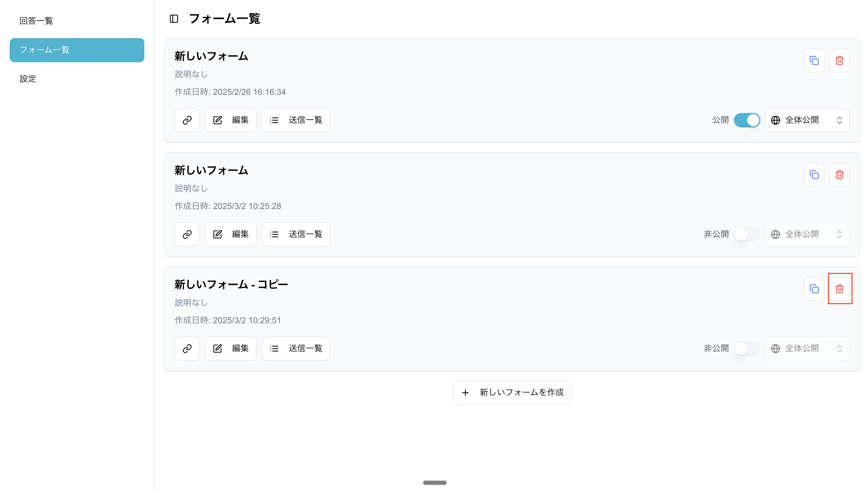This screenshot has width=868, height=490.
Task: Duplicate the form created 2025/3/2 10:25:28
Action: (x=814, y=175)
